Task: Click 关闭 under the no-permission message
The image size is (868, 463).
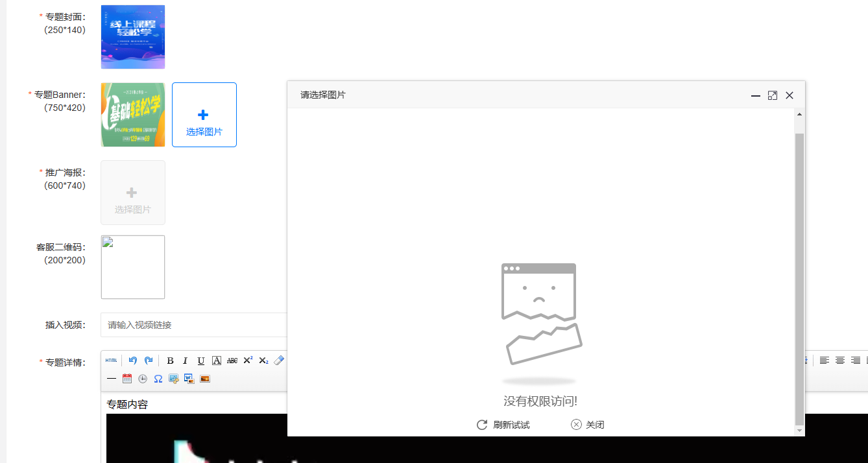Action: point(587,425)
